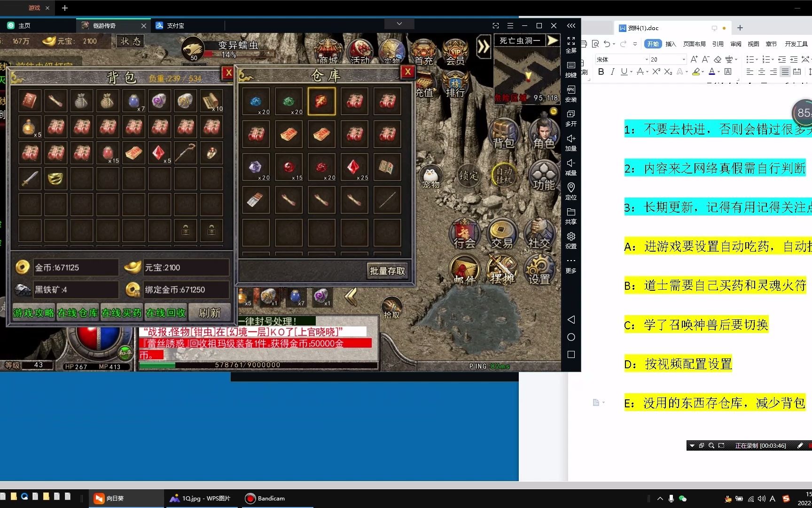Click the 刷新 refresh button
The width and height of the screenshot is (812, 508).
210,313
